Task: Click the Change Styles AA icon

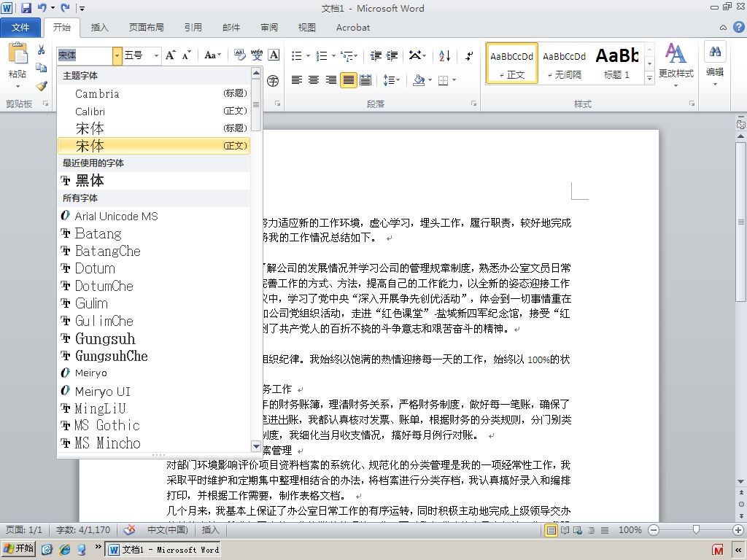Action: click(x=676, y=53)
